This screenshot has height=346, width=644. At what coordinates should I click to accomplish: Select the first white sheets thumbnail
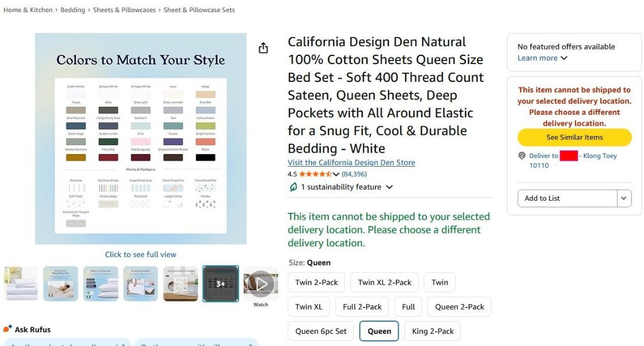click(21, 284)
